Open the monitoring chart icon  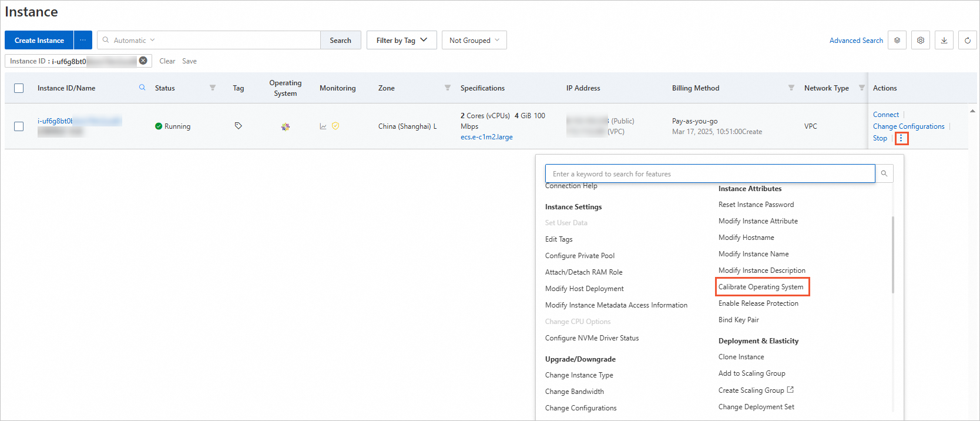click(x=323, y=126)
